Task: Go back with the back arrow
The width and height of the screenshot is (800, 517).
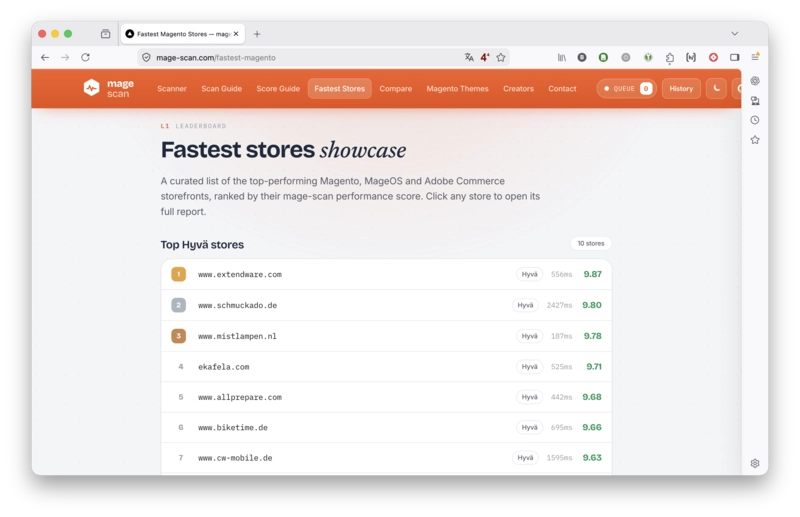Action: pos(45,57)
